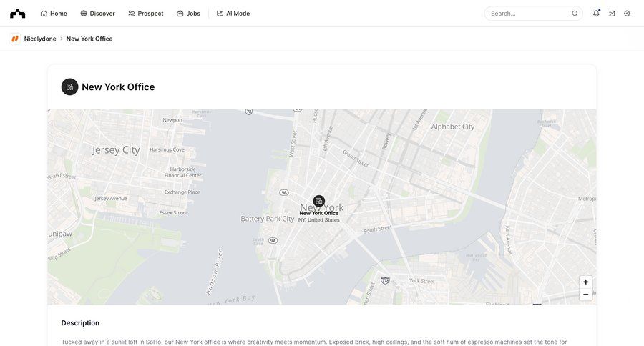The width and height of the screenshot is (644, 346).
Task: Click the Home house icon
Action: (44, 14)
